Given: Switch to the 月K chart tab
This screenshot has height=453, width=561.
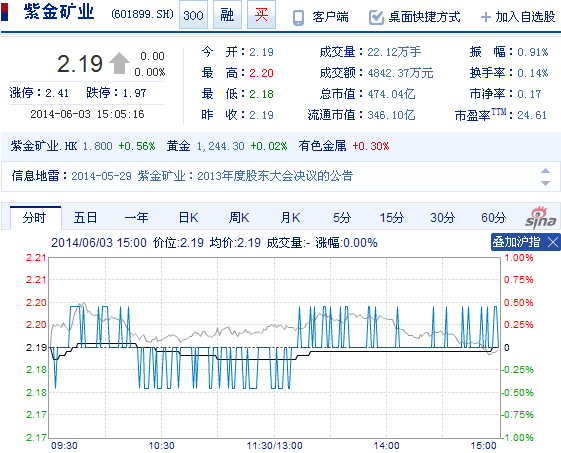Looking at the screenshot, I should pyautogui.click(x=290, y=218).
